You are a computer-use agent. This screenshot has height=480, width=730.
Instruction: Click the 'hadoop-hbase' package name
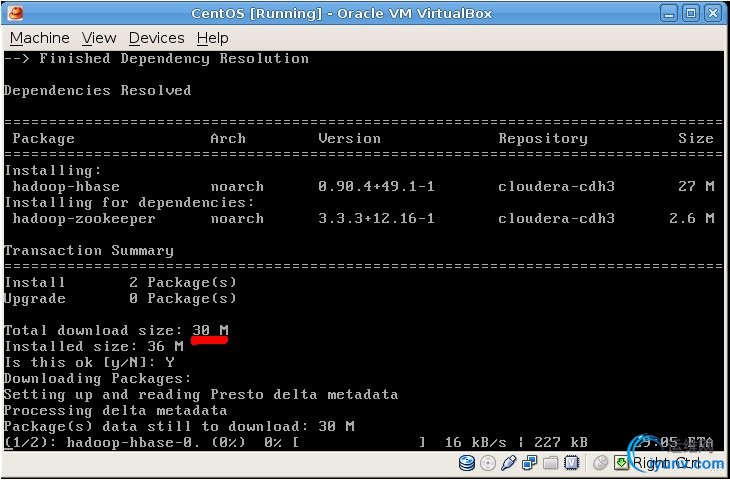point(66,187)
